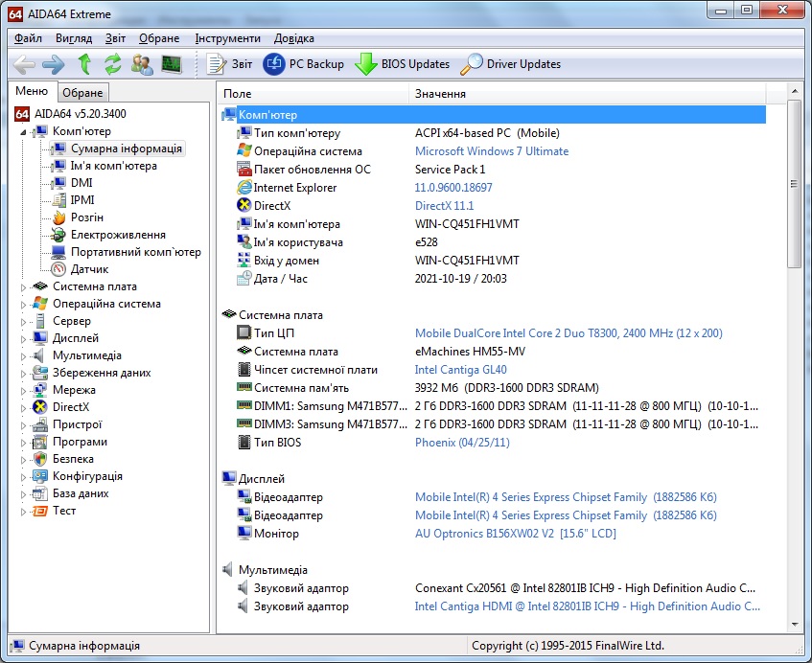Expand the Збереження даних tree node

click(23, 373)
